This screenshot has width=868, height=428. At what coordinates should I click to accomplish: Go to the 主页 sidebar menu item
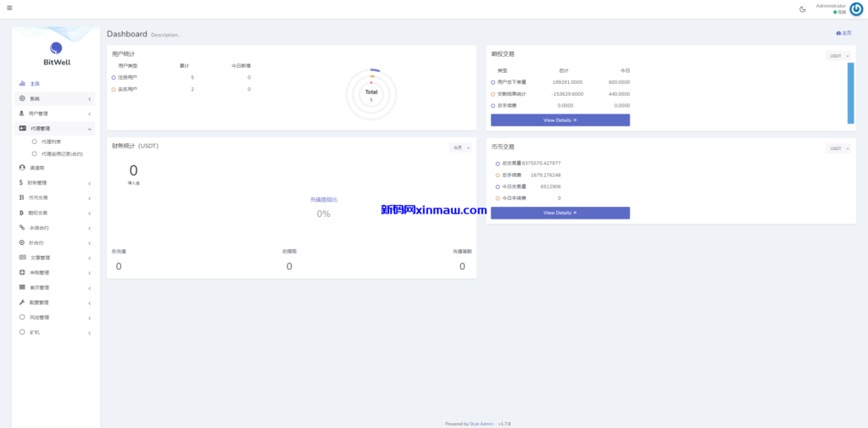(35, 84)
